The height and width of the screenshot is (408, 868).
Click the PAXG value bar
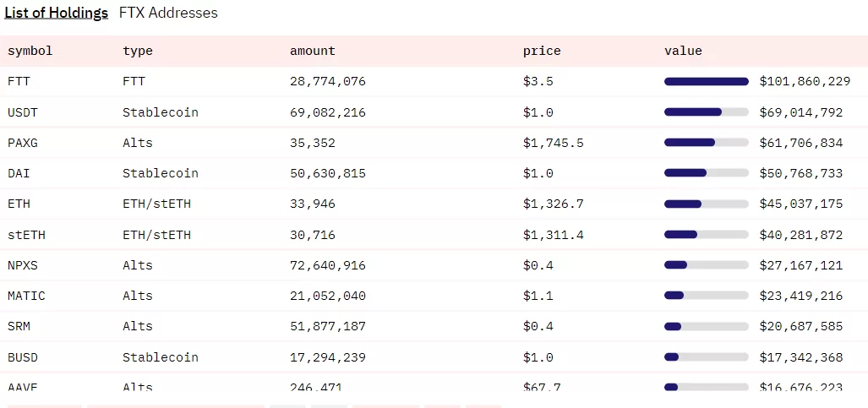pyautogui.click(x=706, y=143)
